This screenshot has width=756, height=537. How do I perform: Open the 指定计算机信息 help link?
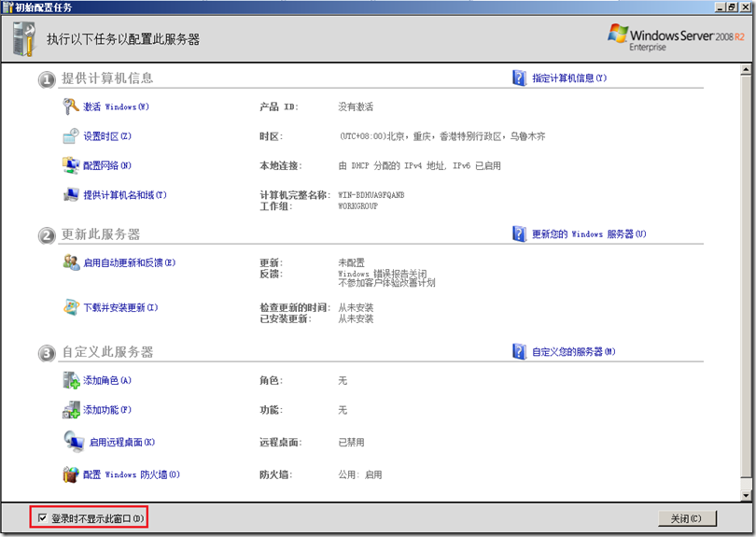[x=569, y=78]
